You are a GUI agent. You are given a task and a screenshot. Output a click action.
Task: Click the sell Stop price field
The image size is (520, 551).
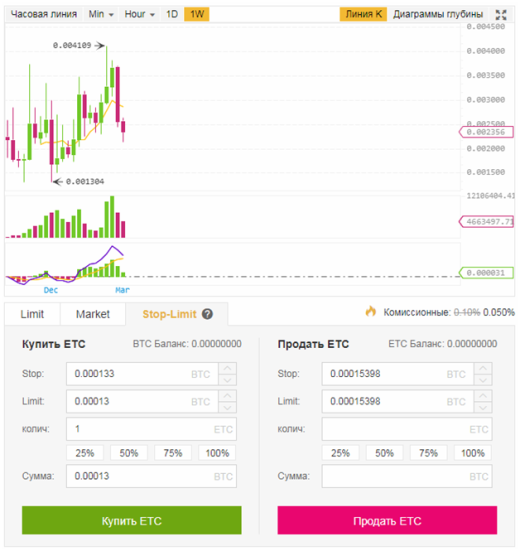point(398,374)
